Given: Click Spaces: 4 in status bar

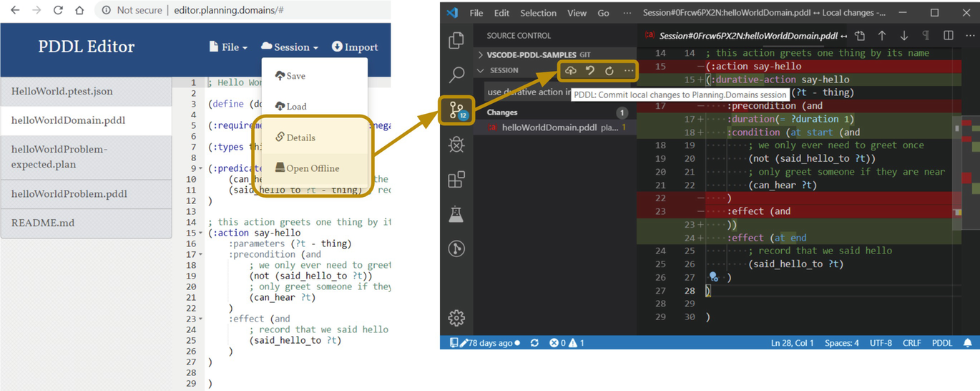Looking at the screenshot, I should pyautogui.click(x=841, y=343).
